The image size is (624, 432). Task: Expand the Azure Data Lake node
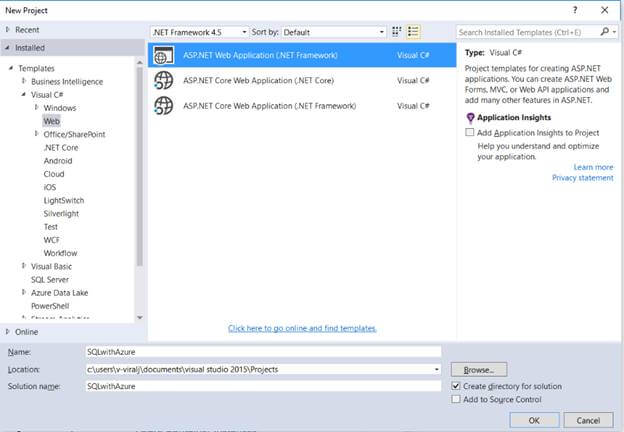24,292
